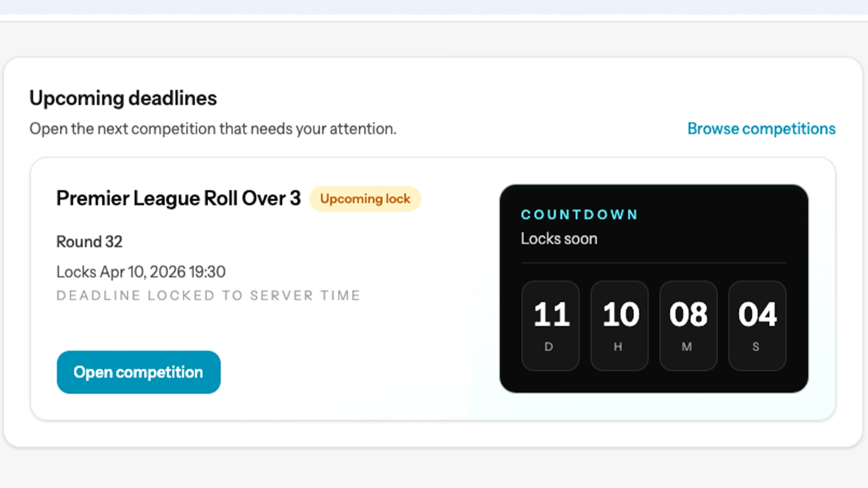This screenshot has width=868, height=488.
Task: Select the Upcoming lock status badge
Action: (x=365, y=198)
